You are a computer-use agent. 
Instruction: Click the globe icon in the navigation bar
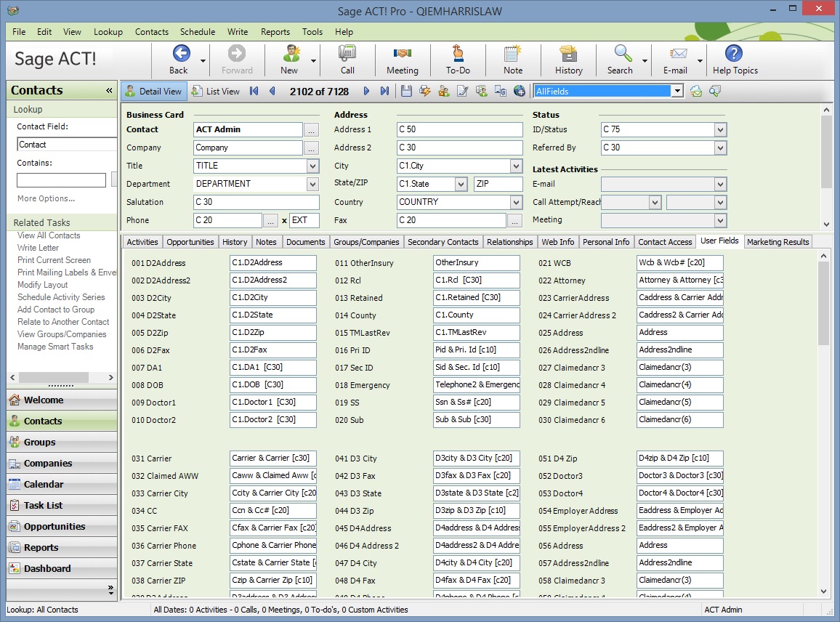(519, 91)
